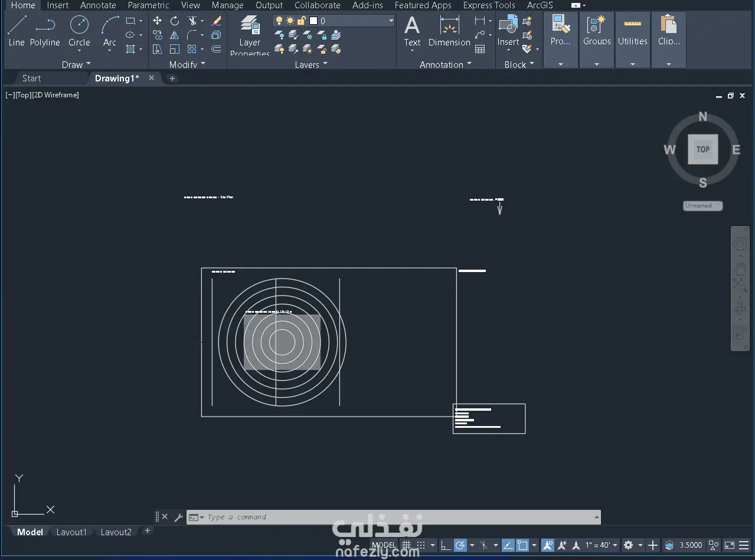
Task: Open the Utilities panel button
Action: point(633,39)
